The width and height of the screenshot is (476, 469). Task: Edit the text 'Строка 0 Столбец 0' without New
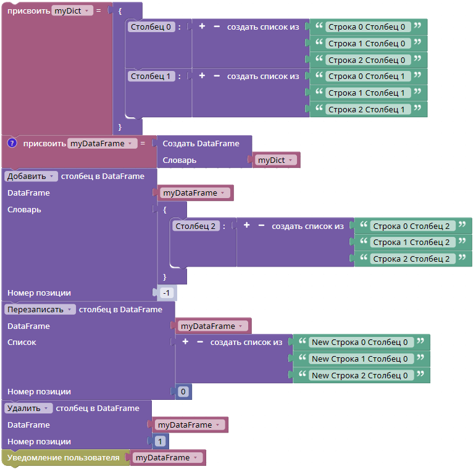[x=367, y=27]
